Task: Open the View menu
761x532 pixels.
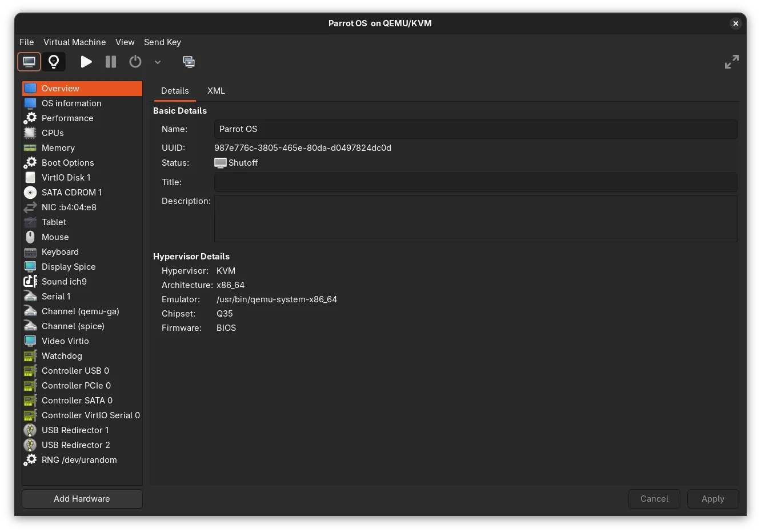Action: (125, 42)
